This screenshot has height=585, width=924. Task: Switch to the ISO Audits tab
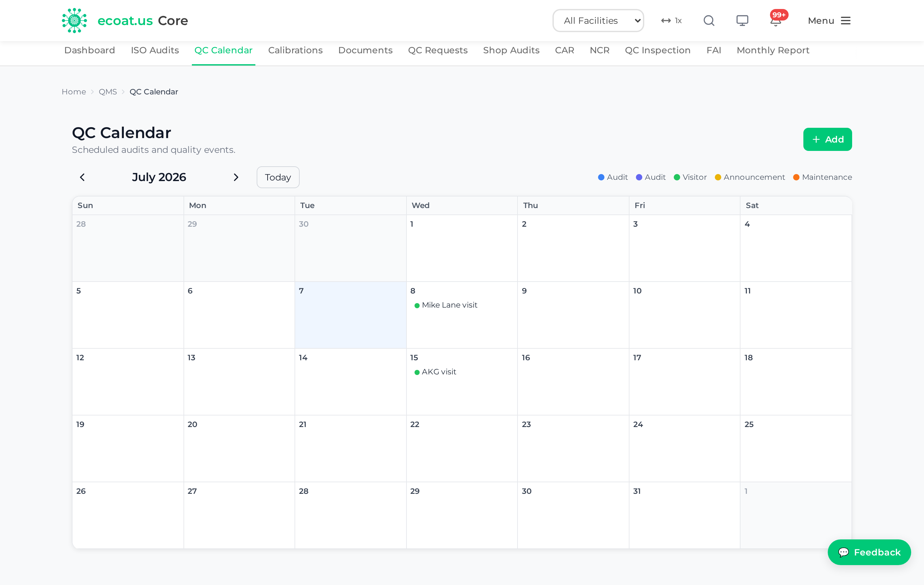[x=155, y=50]
